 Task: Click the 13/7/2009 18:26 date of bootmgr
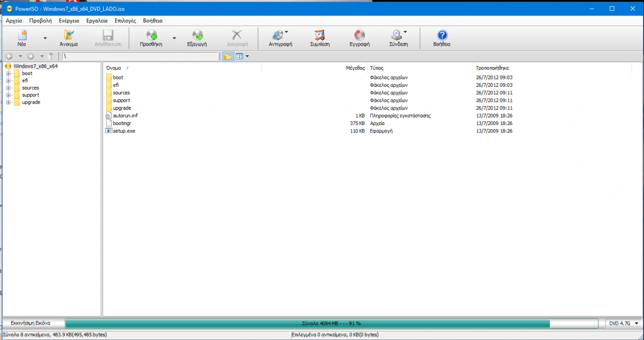(494, 123)
